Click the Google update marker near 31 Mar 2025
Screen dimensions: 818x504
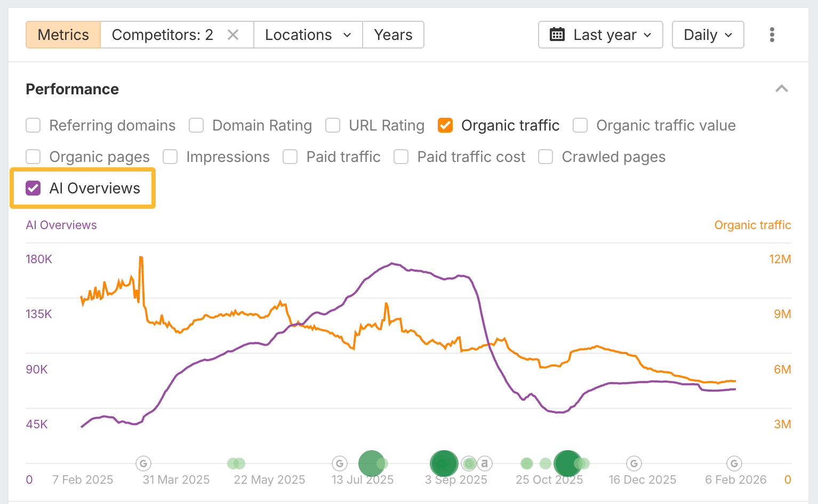143,464
